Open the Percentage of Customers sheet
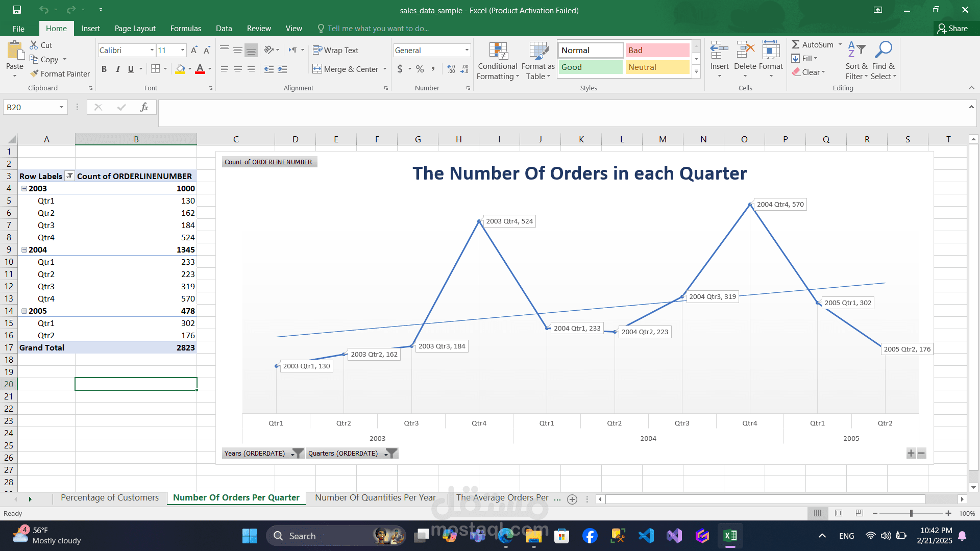Viewport: 980px width, 551px height. (110, 498)
